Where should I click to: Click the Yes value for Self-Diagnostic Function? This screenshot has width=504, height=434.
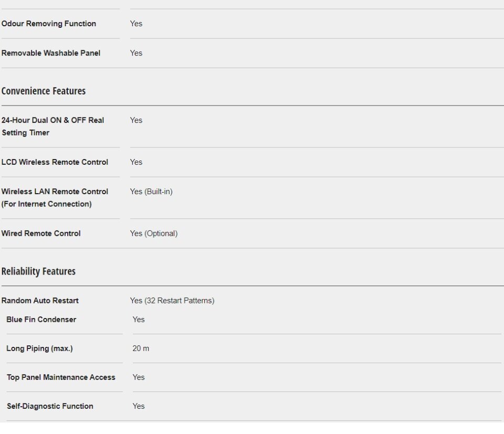[139, 406]
